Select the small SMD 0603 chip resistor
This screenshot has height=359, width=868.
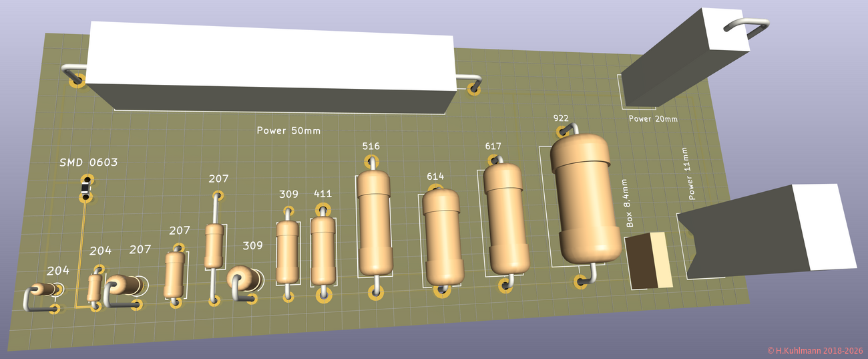(85, 189)
